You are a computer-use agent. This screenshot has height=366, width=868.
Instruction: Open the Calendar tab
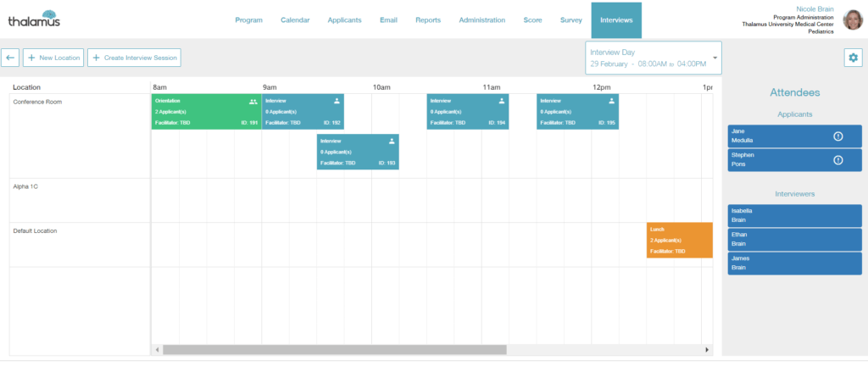[x=295, y=19]
